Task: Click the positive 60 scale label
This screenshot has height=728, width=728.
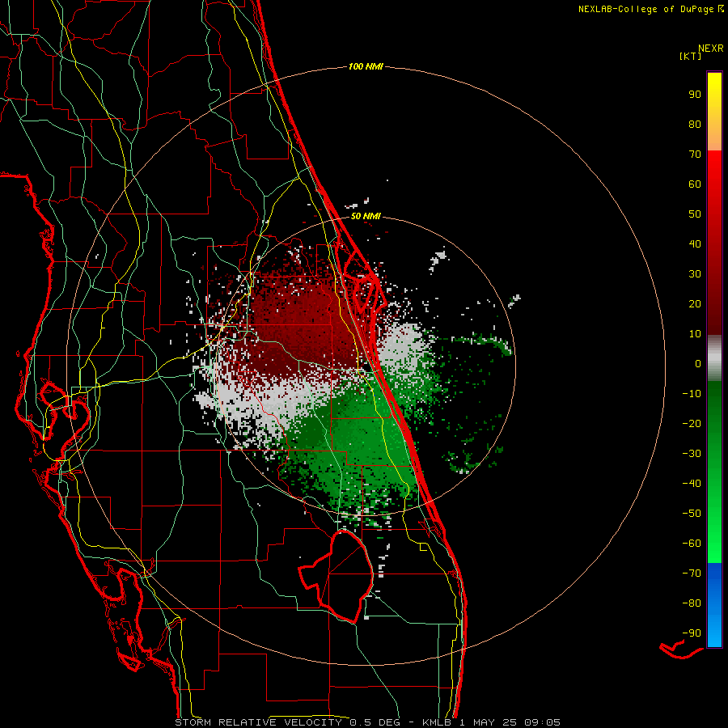Action: (x=695, y=184)
